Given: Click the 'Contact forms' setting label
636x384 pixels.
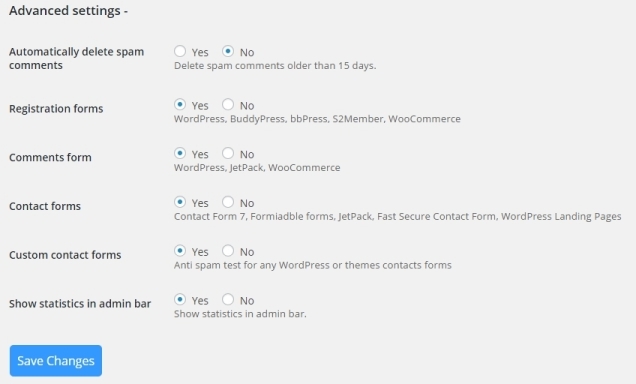Looking at the screenshot, I should click(x=45, y=206).
